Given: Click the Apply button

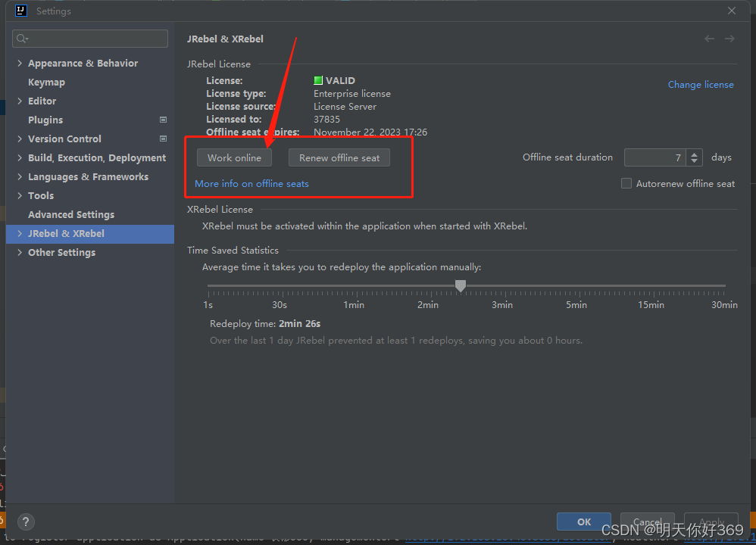Looking at the screenshot, I should (x=711, y=522).
